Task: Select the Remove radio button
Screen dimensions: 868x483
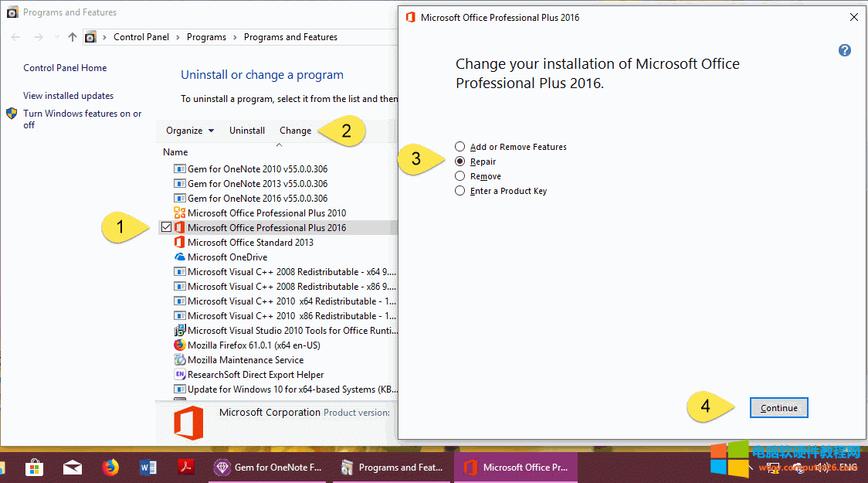Action: (459, 176)
